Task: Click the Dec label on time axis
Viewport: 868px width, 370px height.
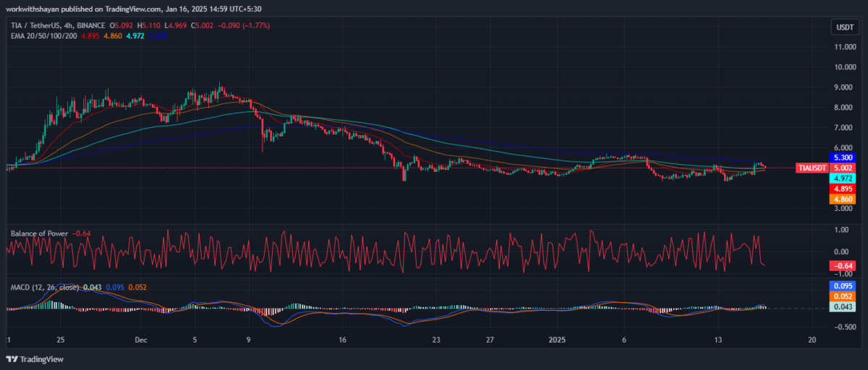Action: point(141,339)
